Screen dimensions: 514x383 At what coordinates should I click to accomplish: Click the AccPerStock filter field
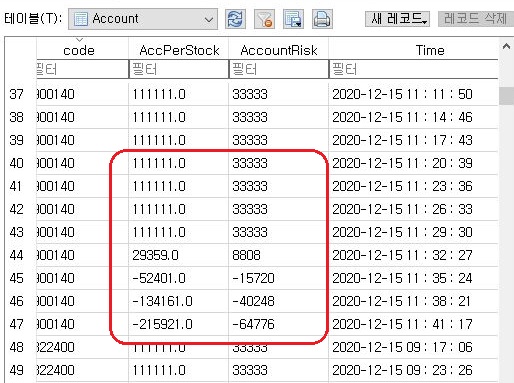click(x=179, y=69)
